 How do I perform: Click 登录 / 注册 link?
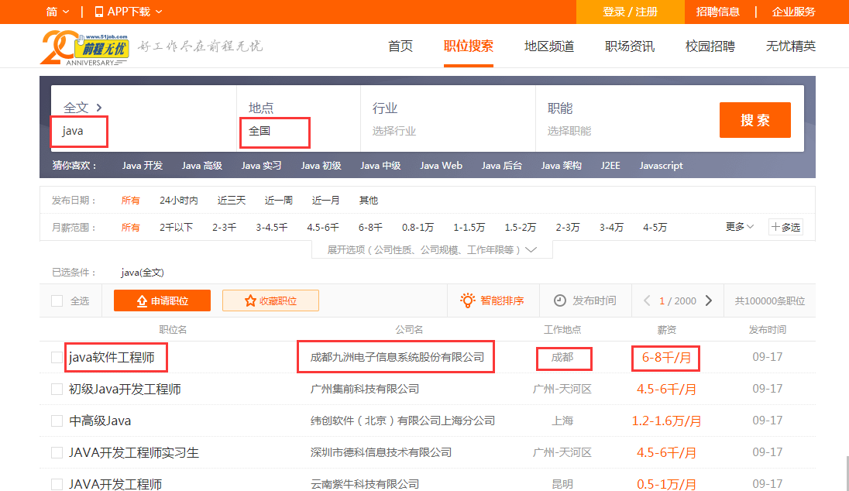630,12
